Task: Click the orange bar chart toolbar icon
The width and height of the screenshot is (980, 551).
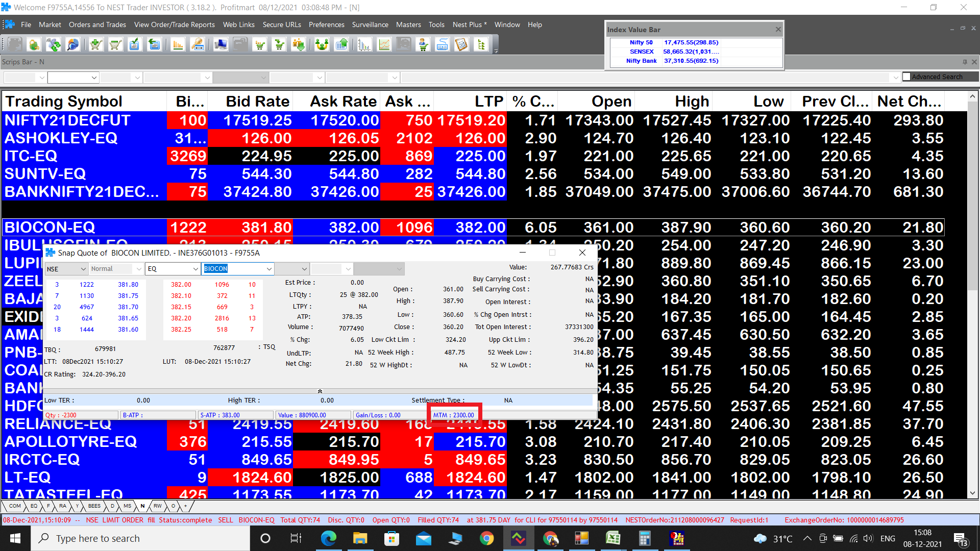Action: (178, 45)
